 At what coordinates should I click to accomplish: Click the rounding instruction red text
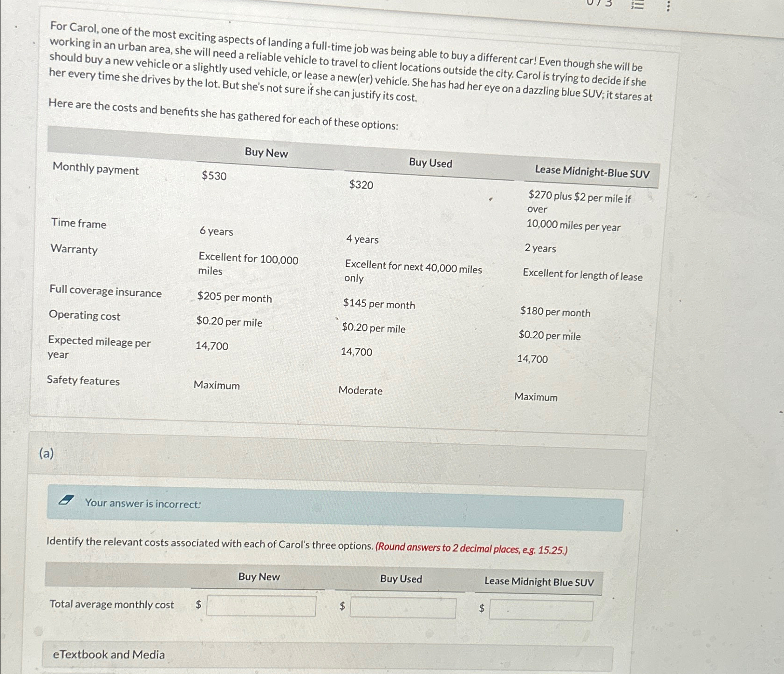471,548
